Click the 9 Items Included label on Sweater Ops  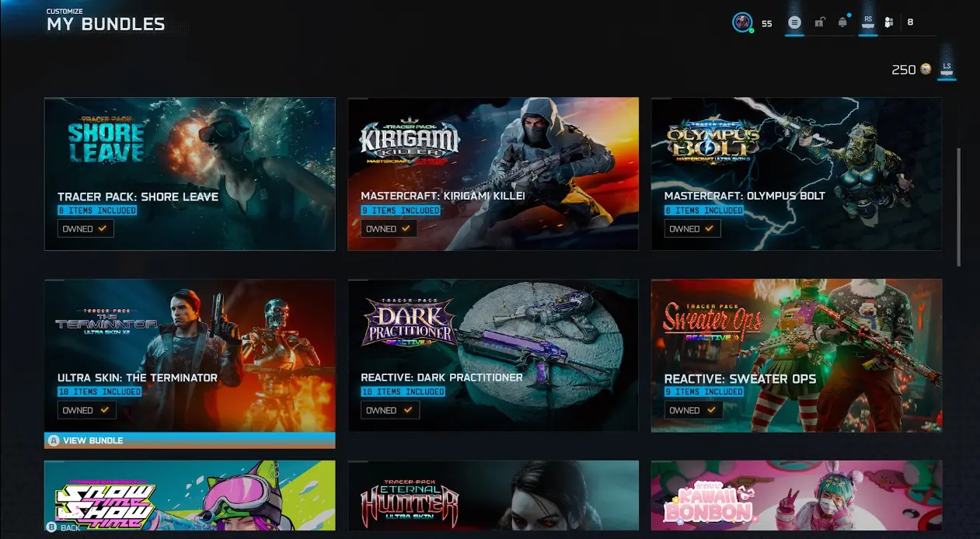click(704, 391)
